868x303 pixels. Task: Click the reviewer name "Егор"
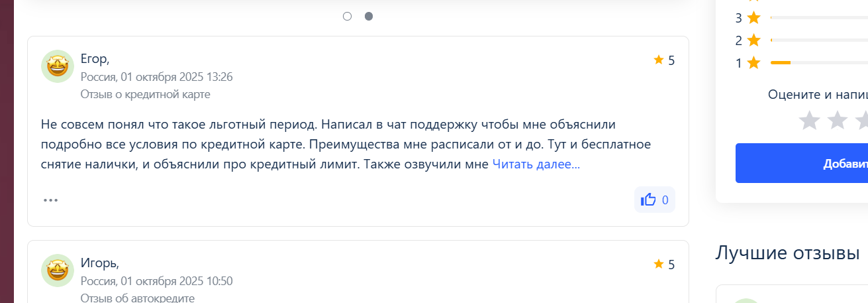coord(93,59)
